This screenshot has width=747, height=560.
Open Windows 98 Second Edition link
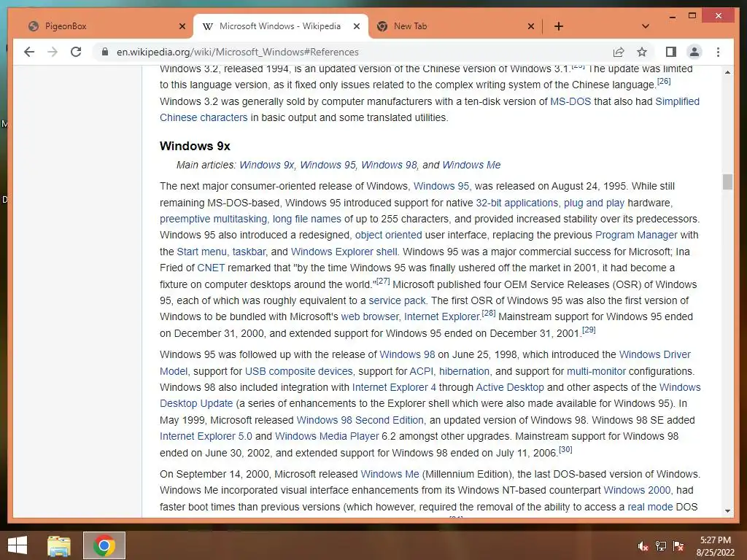[360, 420]
